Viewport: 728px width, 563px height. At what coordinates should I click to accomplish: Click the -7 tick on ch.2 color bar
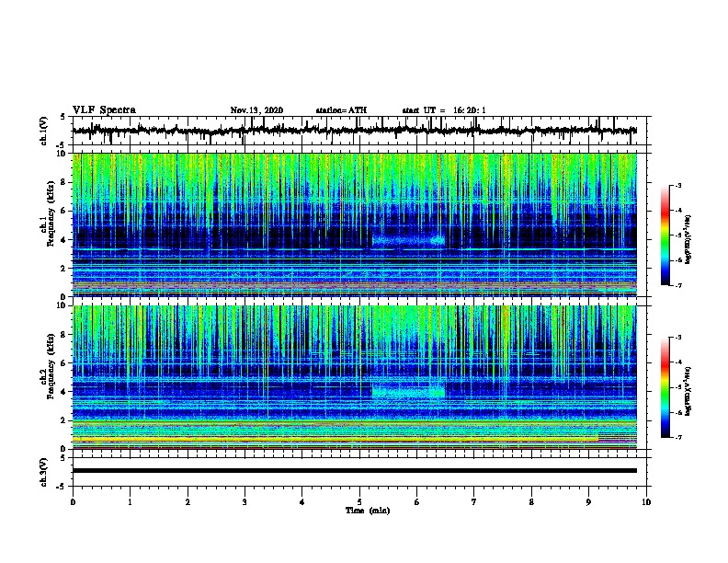coord(678,437)
